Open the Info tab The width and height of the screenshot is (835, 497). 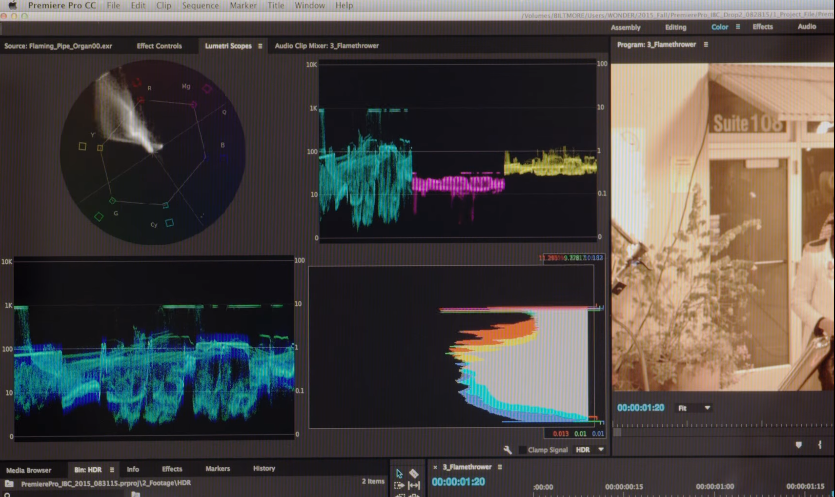pyautogui.click(x=133, y=469)
